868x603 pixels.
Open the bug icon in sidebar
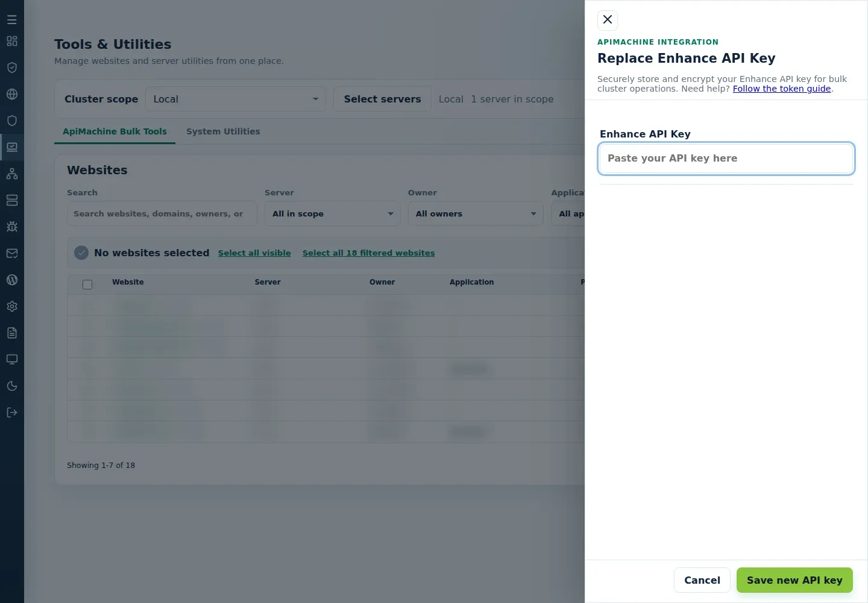point(12,227)
